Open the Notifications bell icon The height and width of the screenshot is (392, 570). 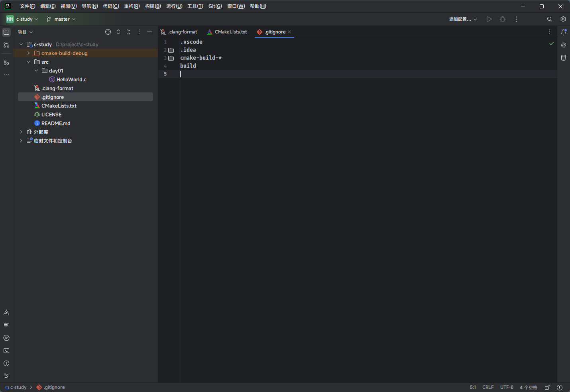click(x=564, y=32)
